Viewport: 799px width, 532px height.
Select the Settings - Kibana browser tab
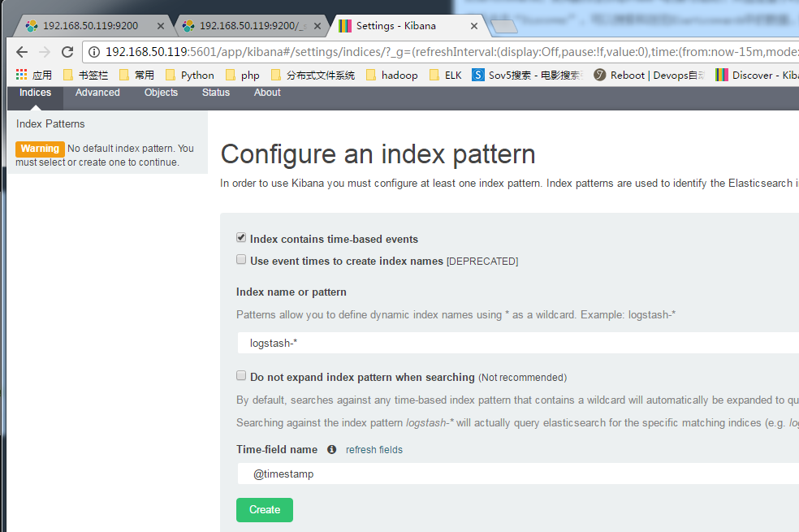[408, 25]
